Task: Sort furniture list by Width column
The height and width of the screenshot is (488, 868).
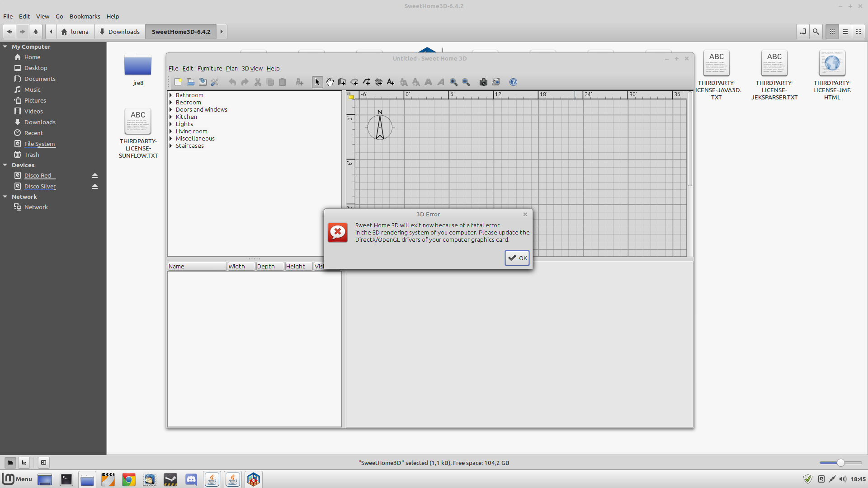Action: tap(241, 266)
